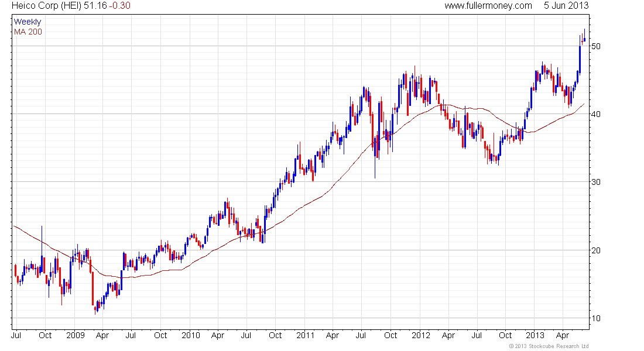Screen dimensions: 644x351
Task: Click the 50 price axis label
Action: point(595,46)
